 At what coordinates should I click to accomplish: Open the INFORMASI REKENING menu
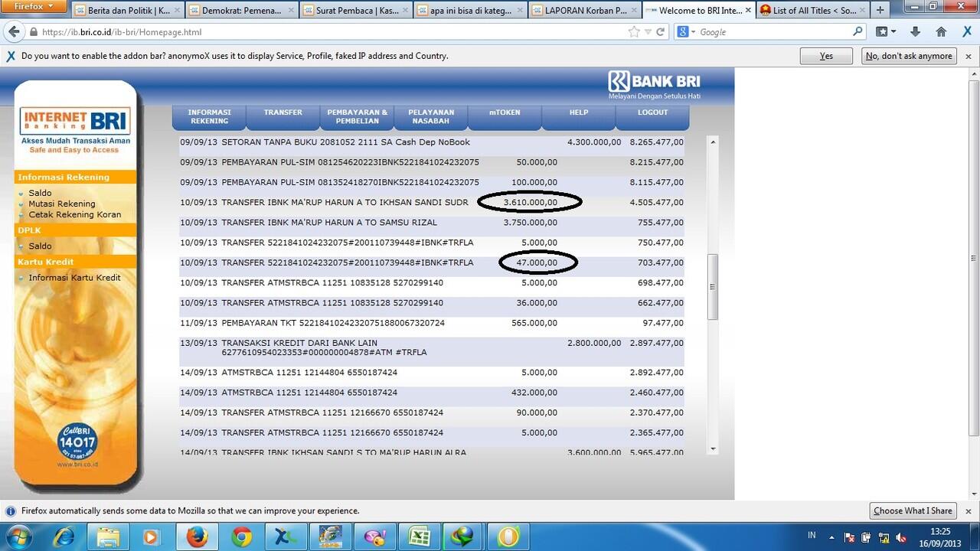tap(209, 116)
